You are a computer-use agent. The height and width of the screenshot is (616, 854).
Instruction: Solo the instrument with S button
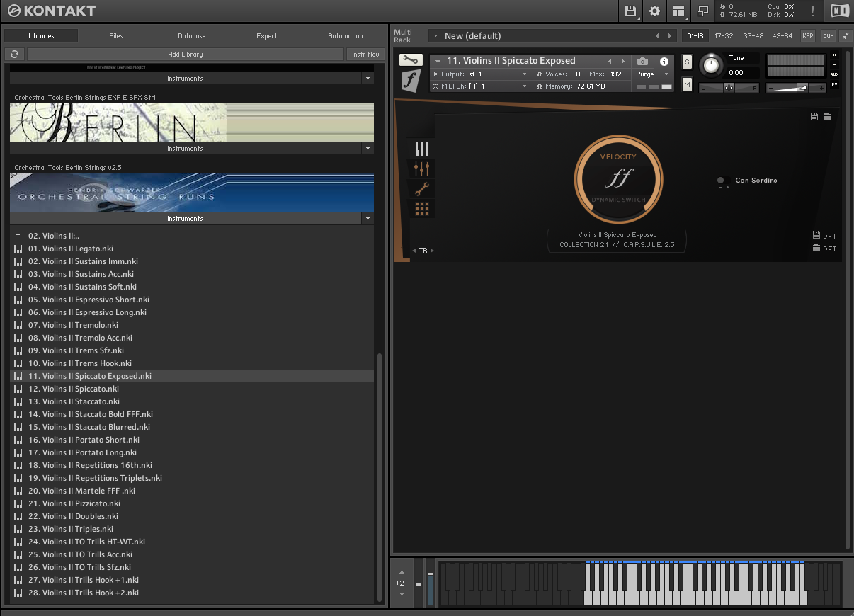[x=687, y=62]
